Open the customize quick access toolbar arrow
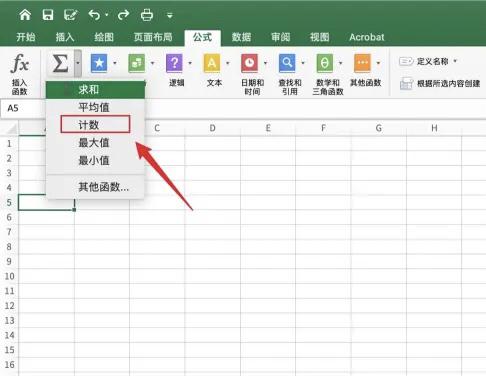Viewport: 486px width, 376px height. [x=170, y=15]
